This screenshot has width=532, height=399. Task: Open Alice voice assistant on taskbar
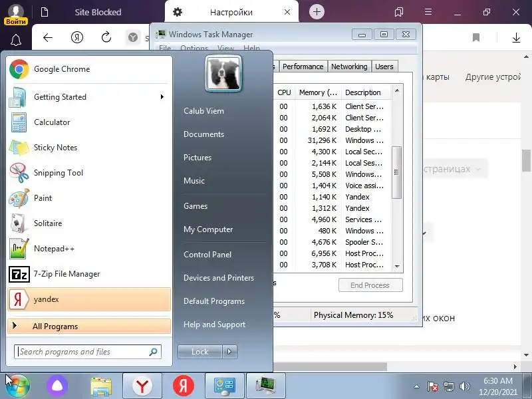coord(57,386)
